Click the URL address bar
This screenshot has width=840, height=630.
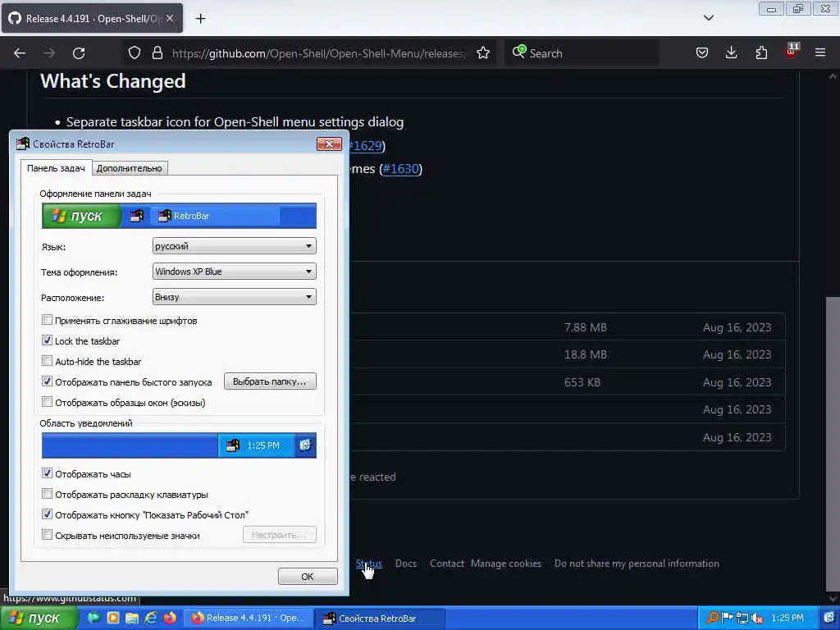pos(318,53)
